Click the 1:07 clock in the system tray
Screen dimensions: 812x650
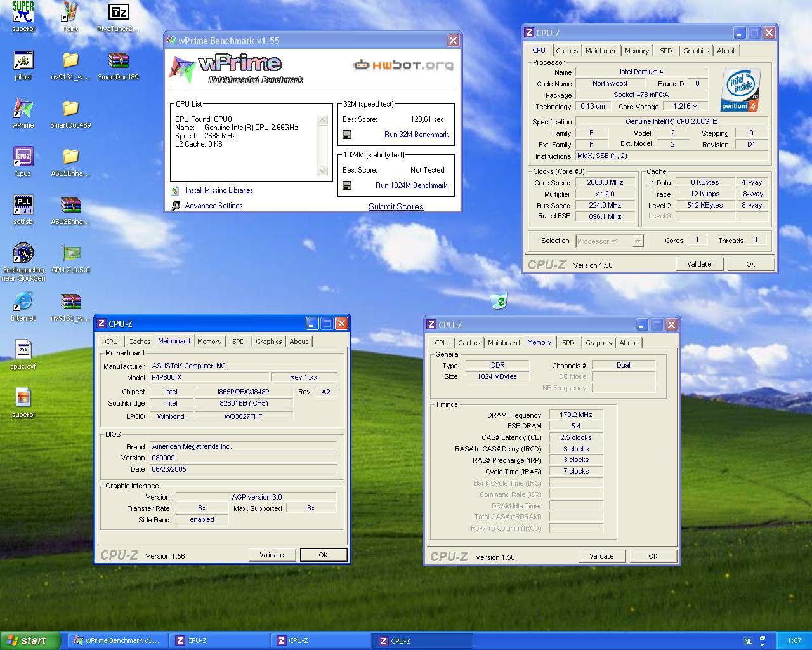(794, 641)
